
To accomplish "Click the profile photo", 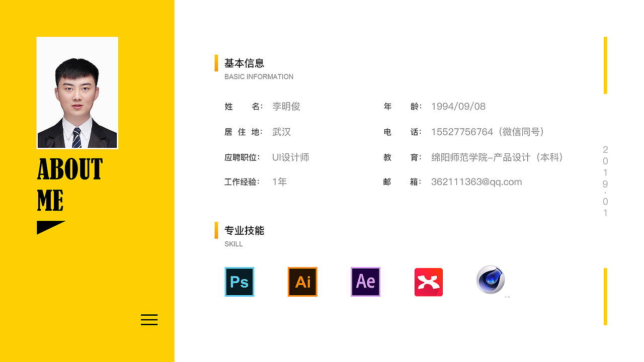I will 77,93.
